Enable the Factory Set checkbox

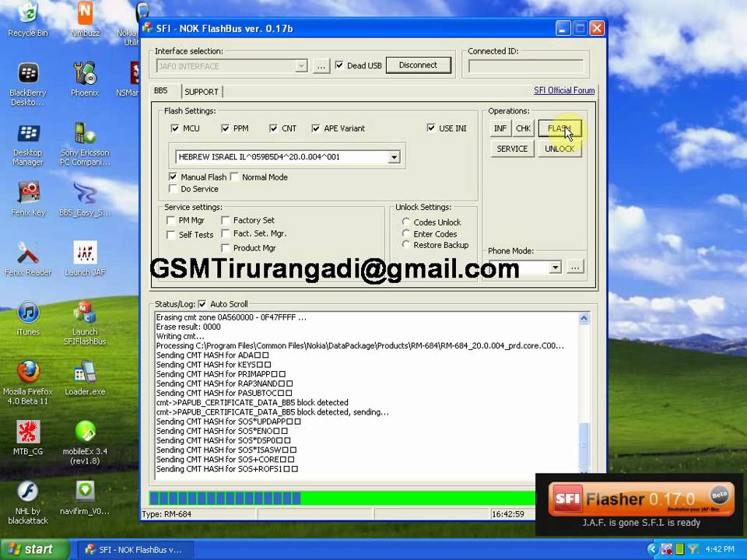[x=226, y=220]
